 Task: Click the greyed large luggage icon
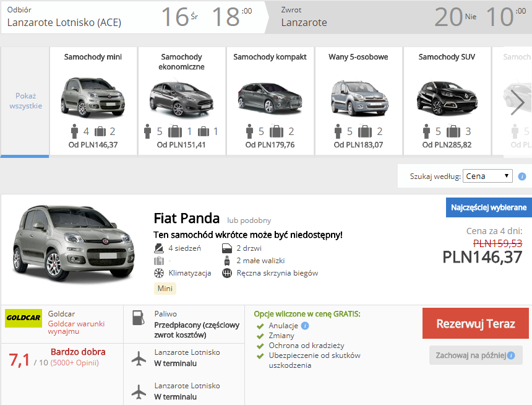tap(159, 261)
